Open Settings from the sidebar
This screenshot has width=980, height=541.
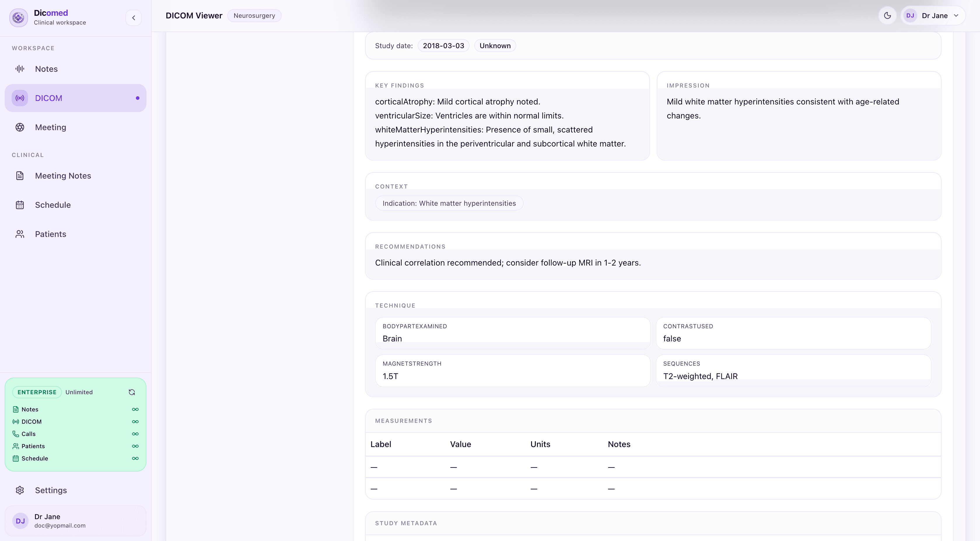pos(75,490)
